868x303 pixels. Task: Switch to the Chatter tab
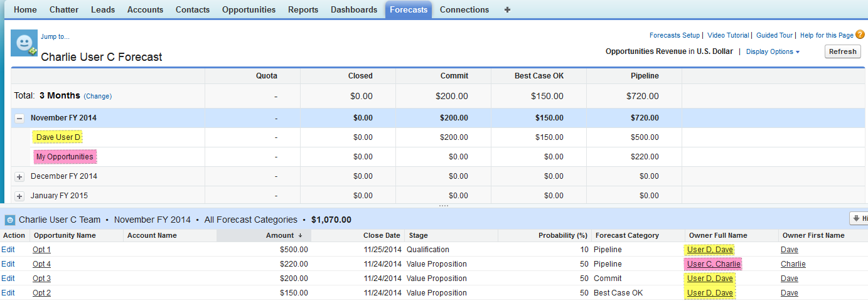coord(64,9)
